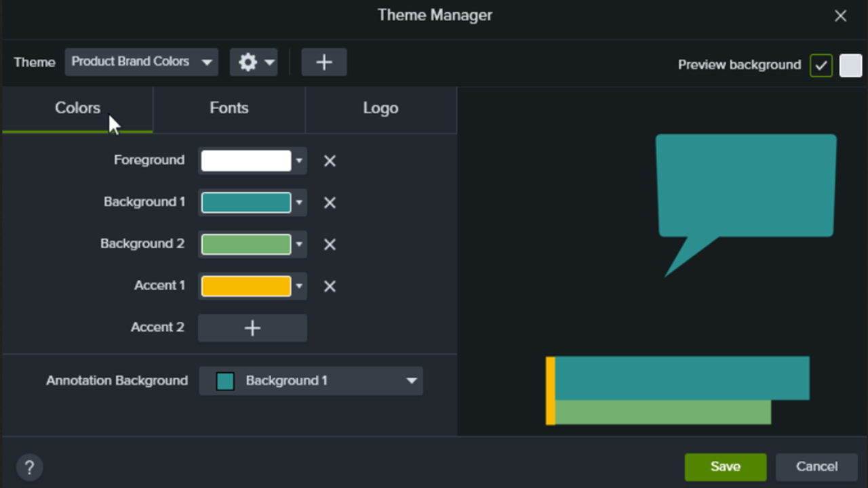Image resolution: width=868 pixels, height=488 pixels.
Task: Remove the Background 2 color
Action: (330, 245)
